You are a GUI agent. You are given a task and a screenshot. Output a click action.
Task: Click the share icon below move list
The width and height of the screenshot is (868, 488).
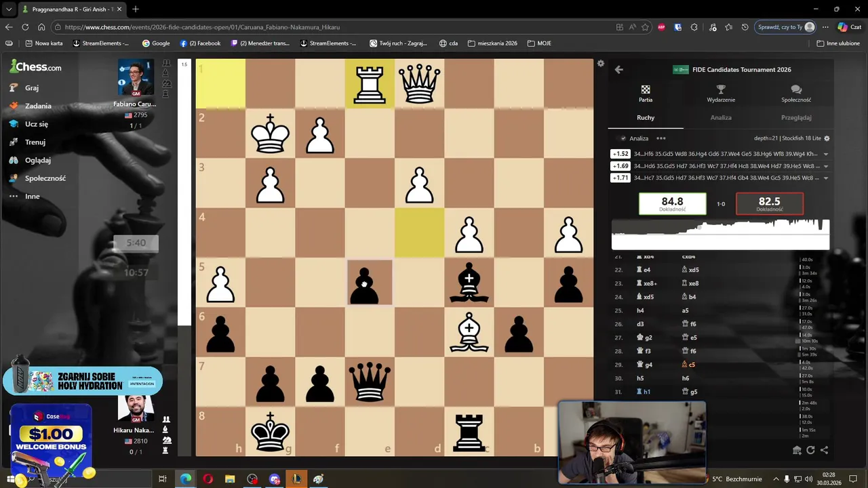[x=824, y=450]
